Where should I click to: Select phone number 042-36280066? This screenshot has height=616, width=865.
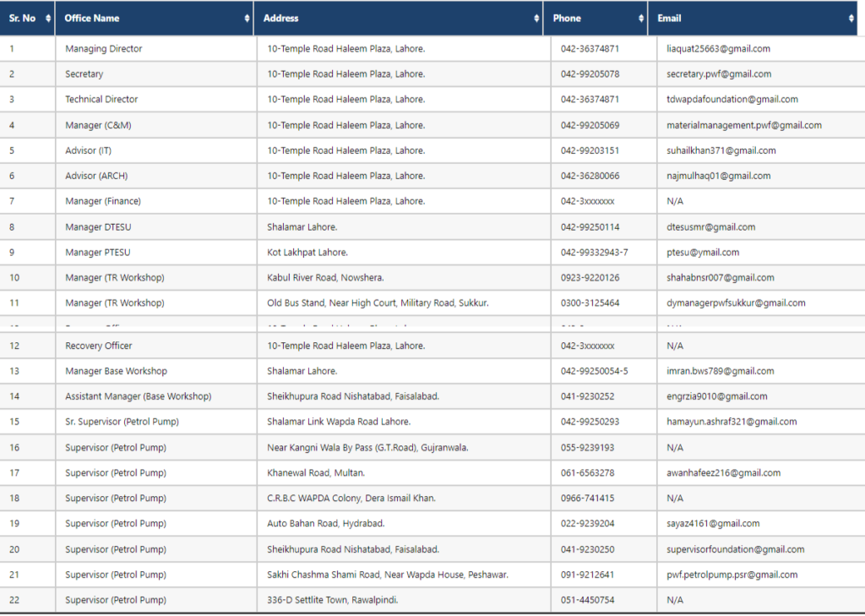click(x=590, y=176)
